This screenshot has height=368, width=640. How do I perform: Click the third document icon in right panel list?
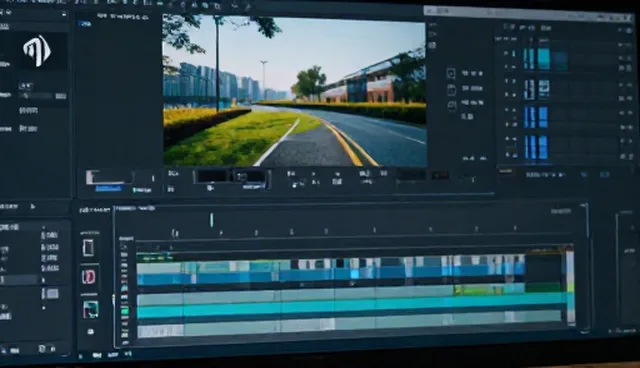point(452,106)
